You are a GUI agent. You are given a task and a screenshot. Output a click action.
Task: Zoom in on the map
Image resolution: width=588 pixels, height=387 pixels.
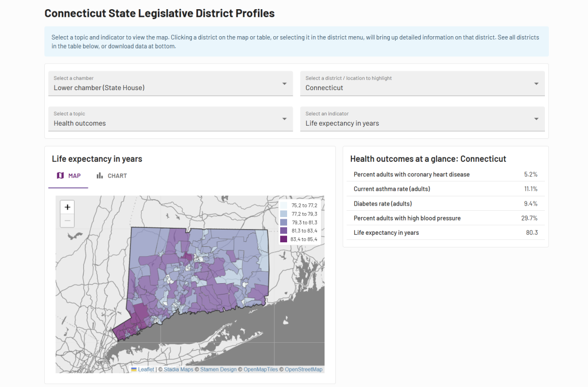[x=68, y=207]
